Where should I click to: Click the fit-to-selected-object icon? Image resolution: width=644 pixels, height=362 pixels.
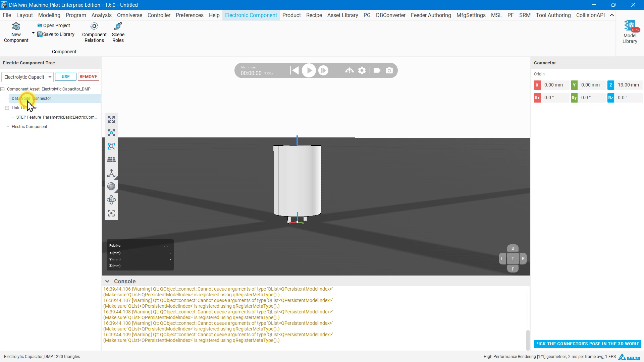pyautogui.click(x=111, y=133)
